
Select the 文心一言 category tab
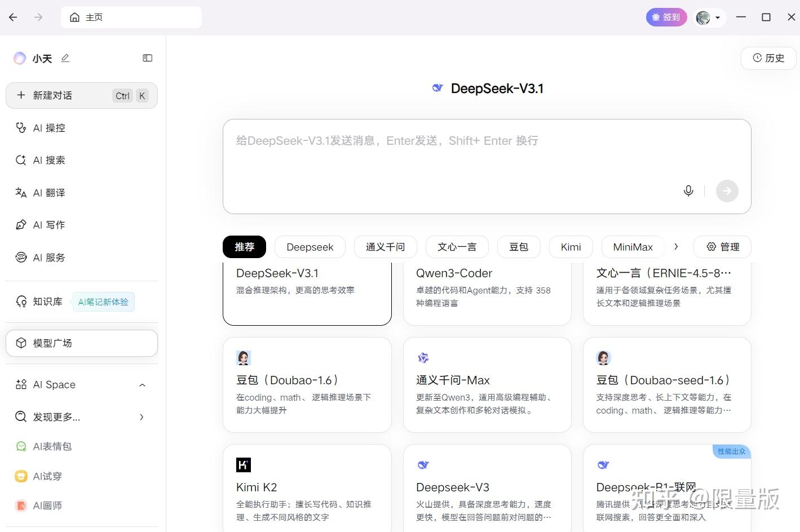(457, 247)
